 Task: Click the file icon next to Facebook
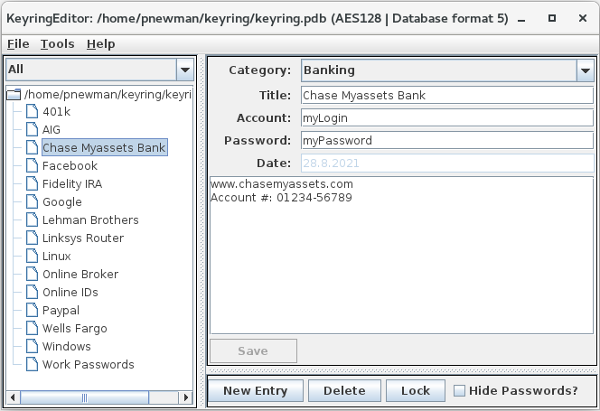31,166
